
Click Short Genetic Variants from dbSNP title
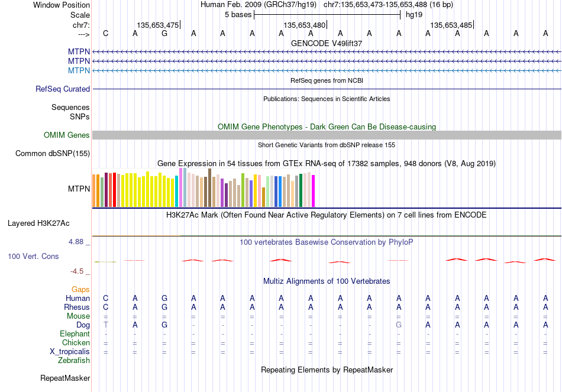(x=327, y=145)
